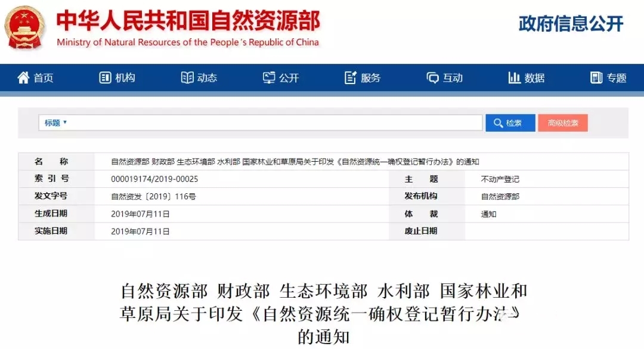This screenshot has width=644, height=349.
Task: Click the index number 000019174/2019-00025
Action: [154, 179]
